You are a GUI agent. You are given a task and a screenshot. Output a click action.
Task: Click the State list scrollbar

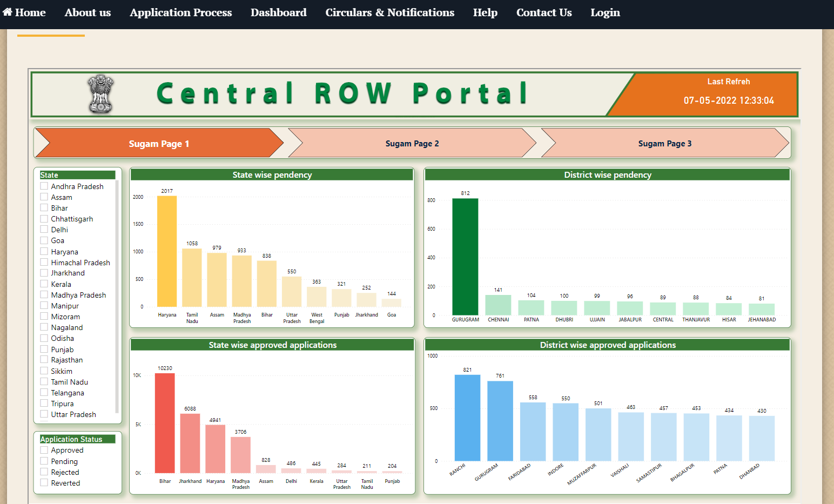click(117, 297)
